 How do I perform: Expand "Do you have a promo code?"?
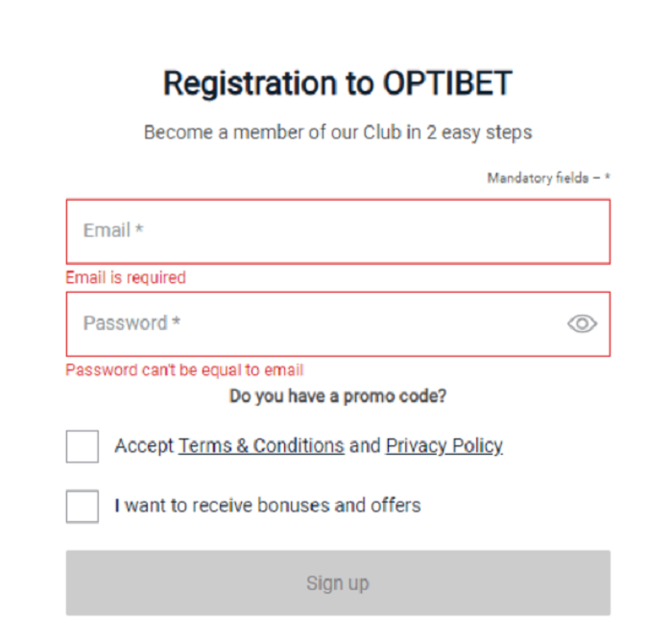(337, 395)
